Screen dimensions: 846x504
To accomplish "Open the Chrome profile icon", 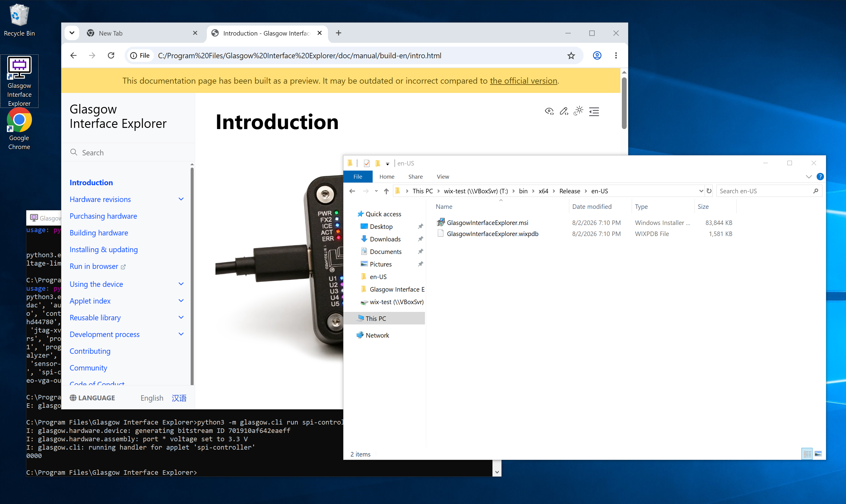I will pyautogui.click(x=597, y=55).
